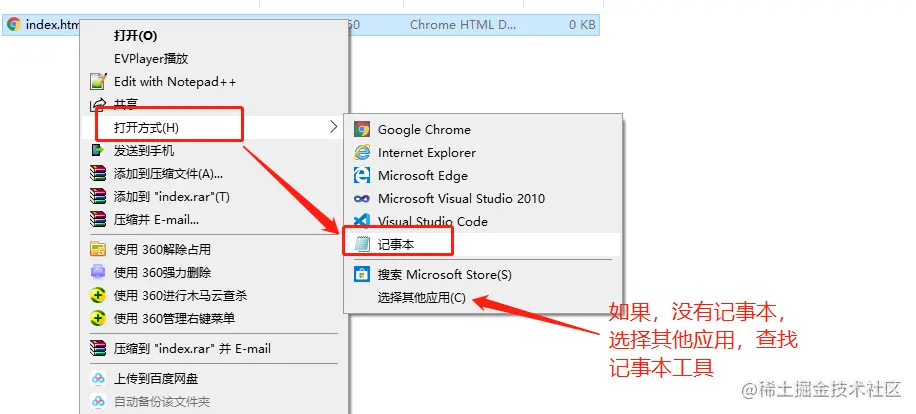
Task: Click the Microsoft Store bag icon
Action: coord(362,274)
